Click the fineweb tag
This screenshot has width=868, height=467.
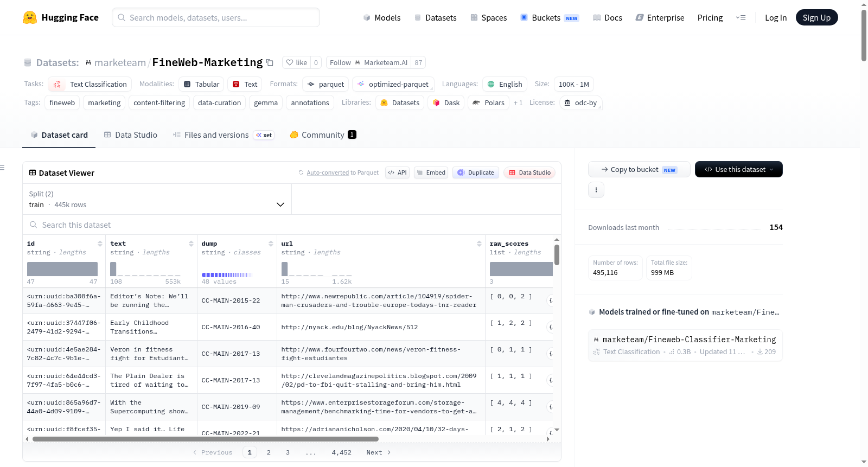click(x=62, y=103)
